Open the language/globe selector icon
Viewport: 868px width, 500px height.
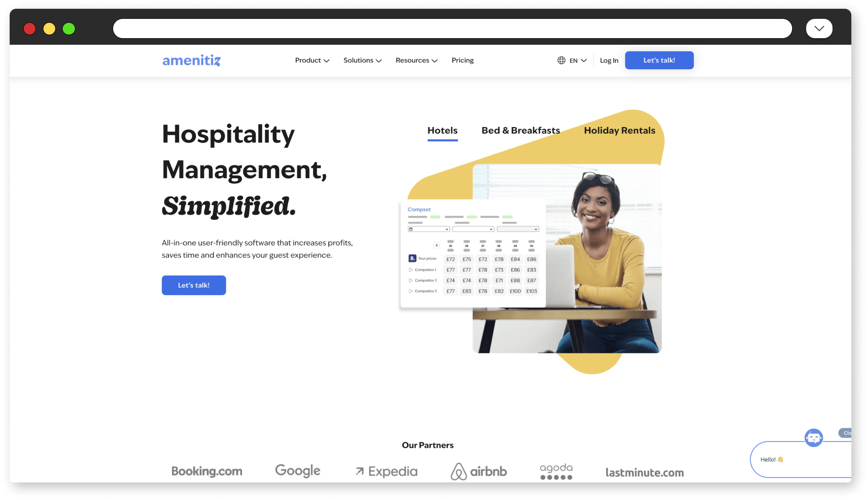point(560,60)
